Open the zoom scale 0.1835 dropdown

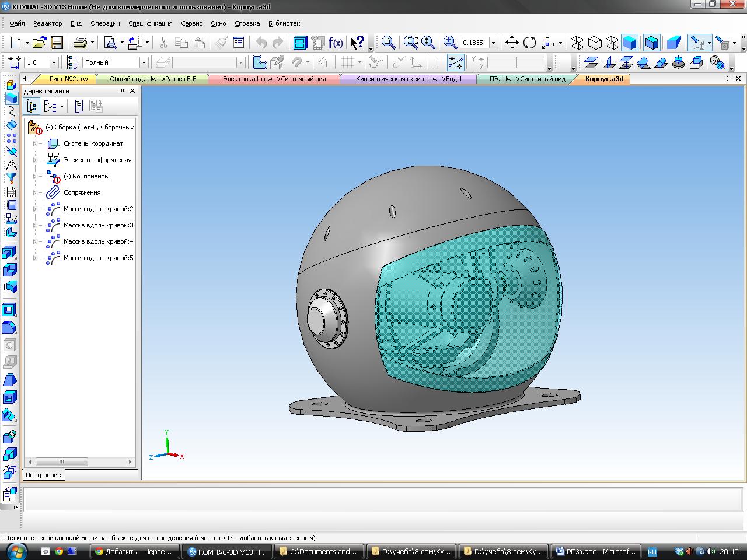pos(493,43)
